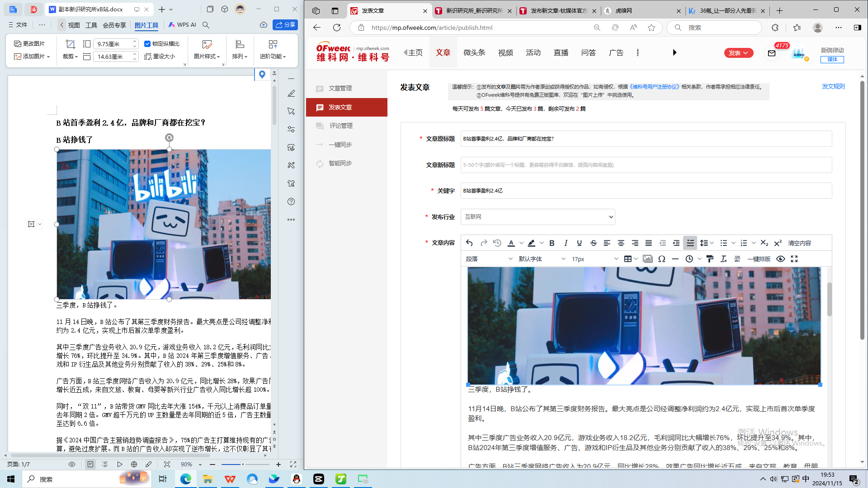Open the 段落 paragraph style dropdown
The width and height of the screenshot is (868, 488).
tap(490, 259)
